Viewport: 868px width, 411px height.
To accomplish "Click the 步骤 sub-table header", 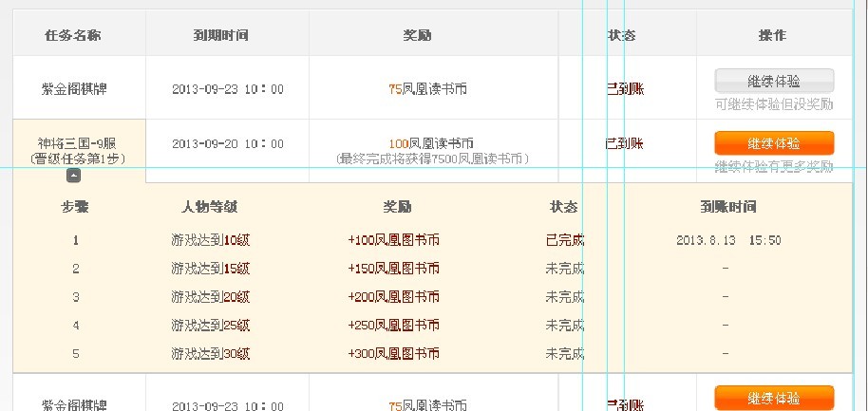I will coord(75,207).
